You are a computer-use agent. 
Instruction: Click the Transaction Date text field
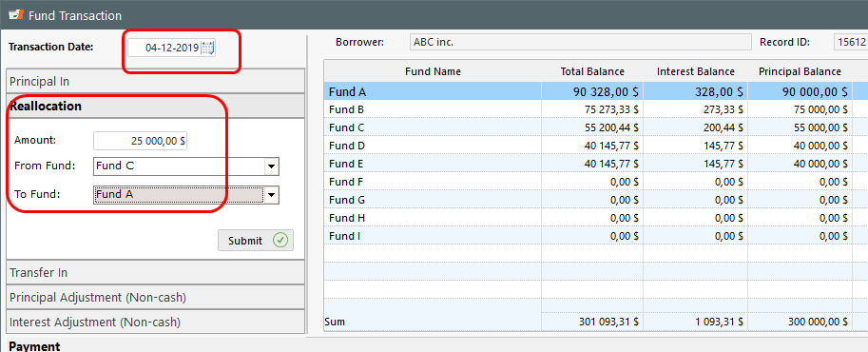point(164,48)
